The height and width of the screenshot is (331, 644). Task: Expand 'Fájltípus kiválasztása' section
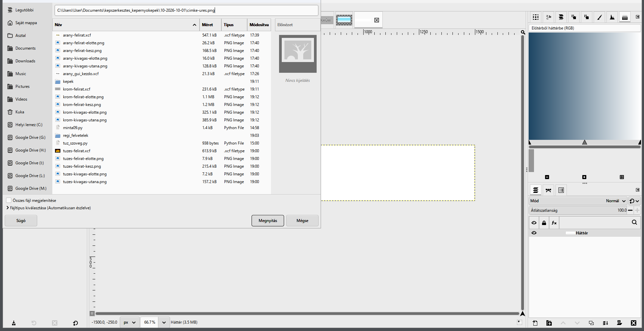point(8,208)
